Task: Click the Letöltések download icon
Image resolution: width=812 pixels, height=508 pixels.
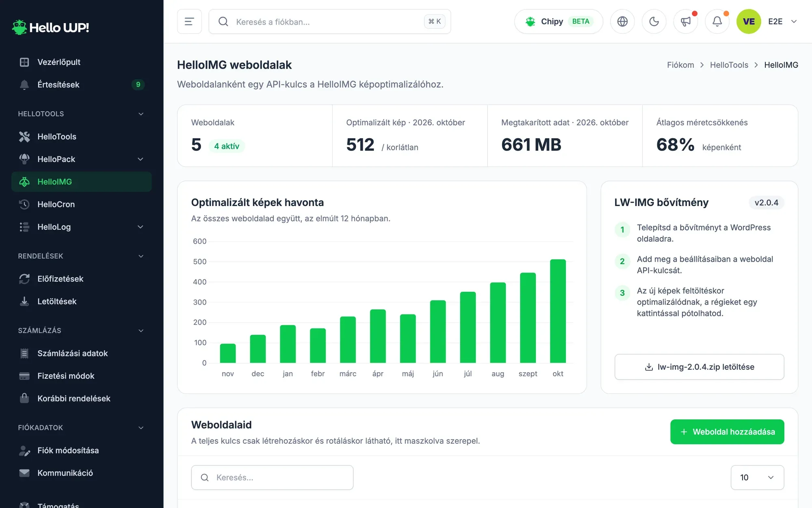Action: click(24, 302)
